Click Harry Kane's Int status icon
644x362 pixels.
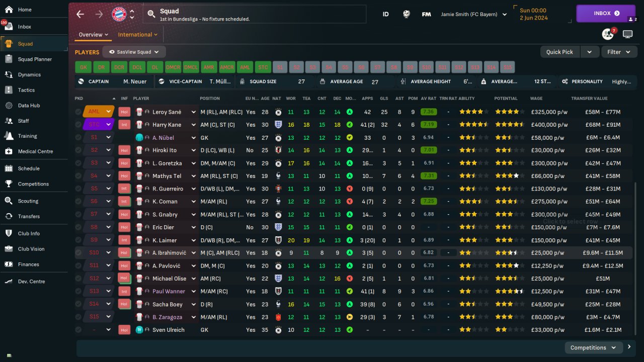coord(124,125)
